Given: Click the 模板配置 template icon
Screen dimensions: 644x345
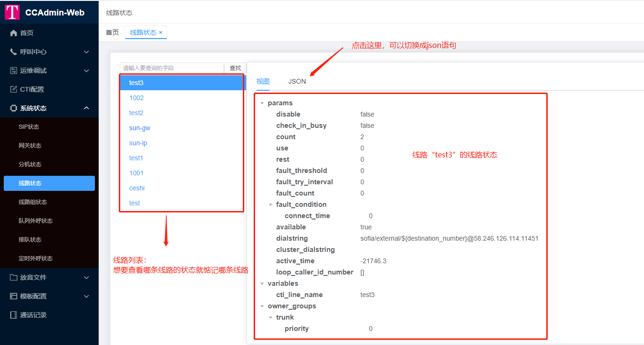Looking at the screenshot, I should 14,296.
